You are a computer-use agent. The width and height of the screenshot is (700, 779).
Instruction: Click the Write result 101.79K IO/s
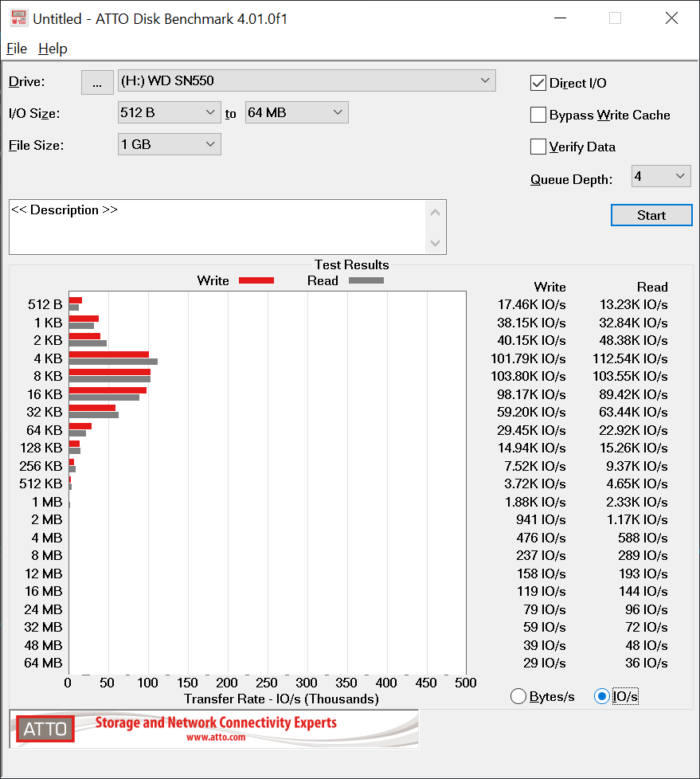(x=528, y=358)
